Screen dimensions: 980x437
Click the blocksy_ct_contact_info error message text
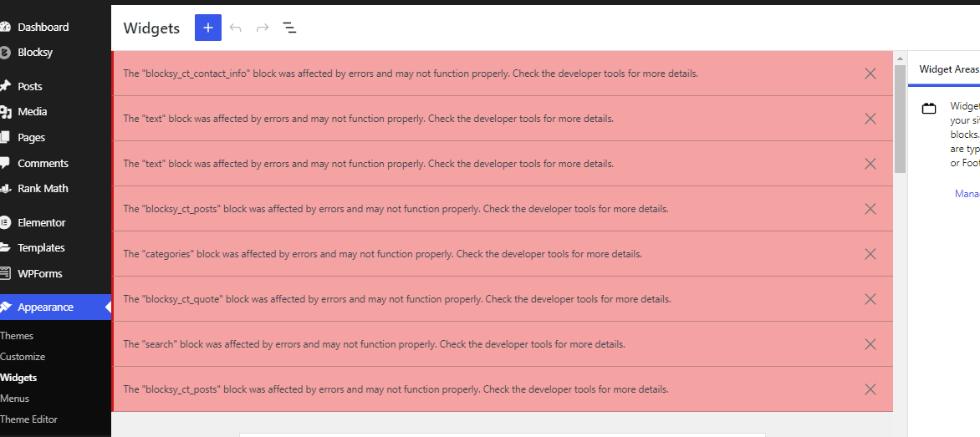click(x=411, y=74)
